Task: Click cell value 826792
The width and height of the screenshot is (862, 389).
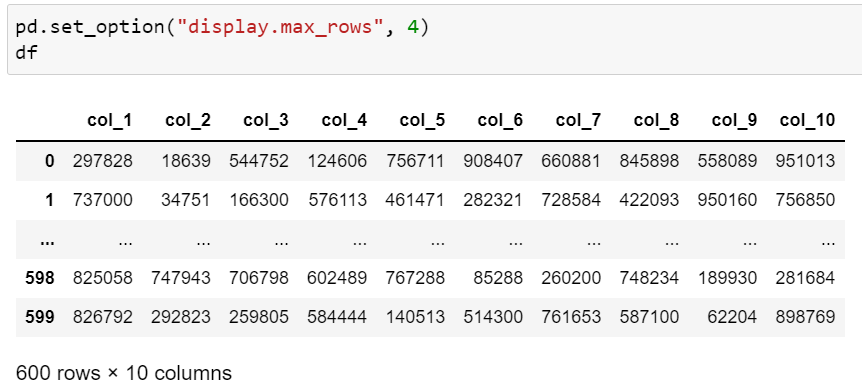Action: (x=102, y=317)
